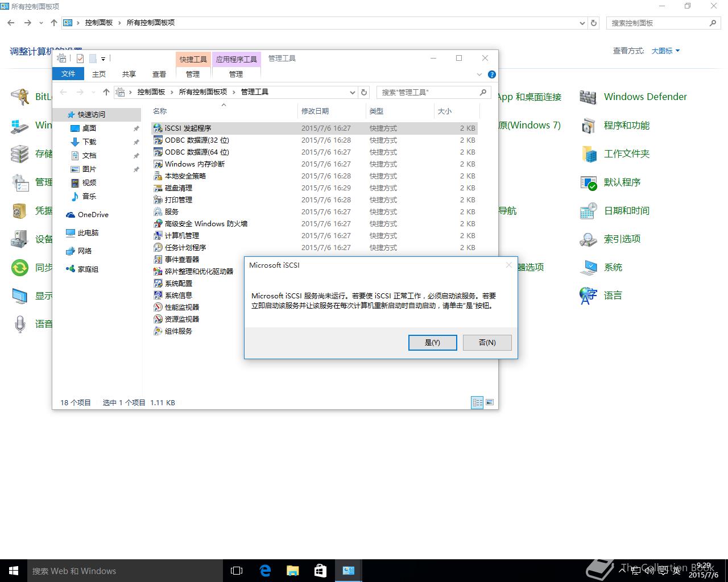Viewport: 728px width, 582px height.
Task: Click the 磁盘清理 icon
Action: tap(158, 188)
